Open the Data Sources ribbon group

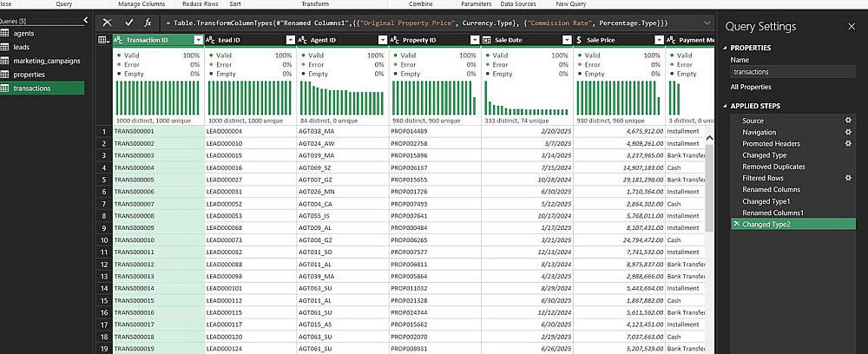click(x=519, y=3)
